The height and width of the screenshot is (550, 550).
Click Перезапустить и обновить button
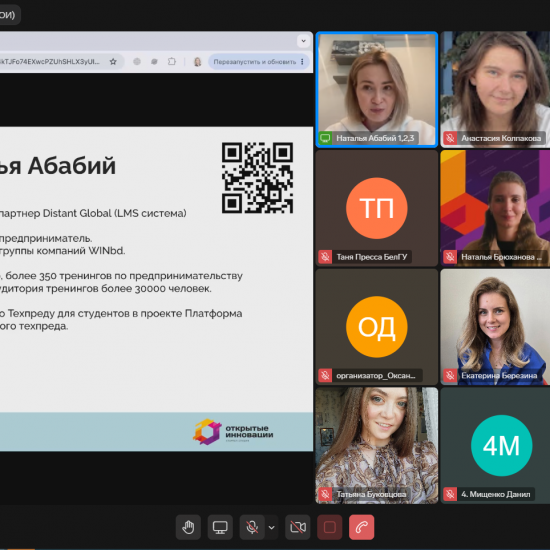(255, 62)
